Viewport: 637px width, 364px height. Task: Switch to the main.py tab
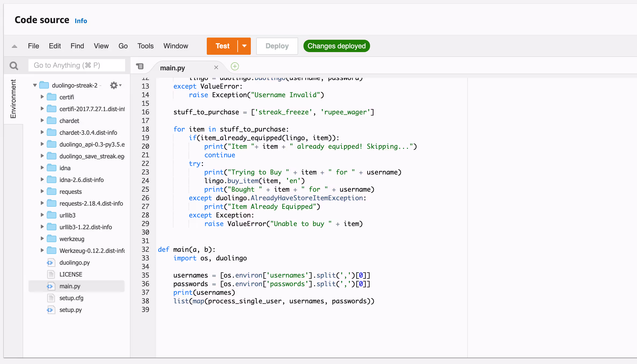[x=173, y=68]
